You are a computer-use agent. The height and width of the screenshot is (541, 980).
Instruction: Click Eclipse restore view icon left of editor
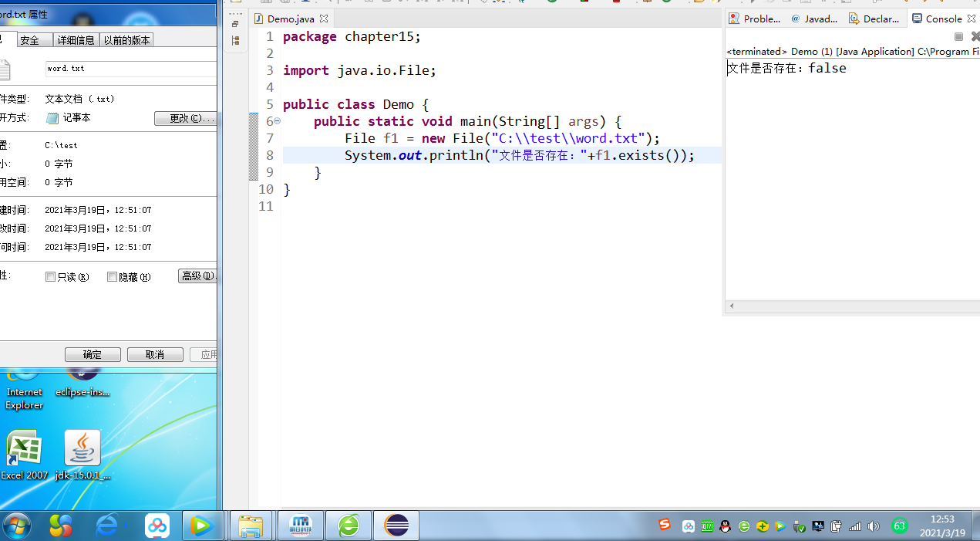click(235, 24)
